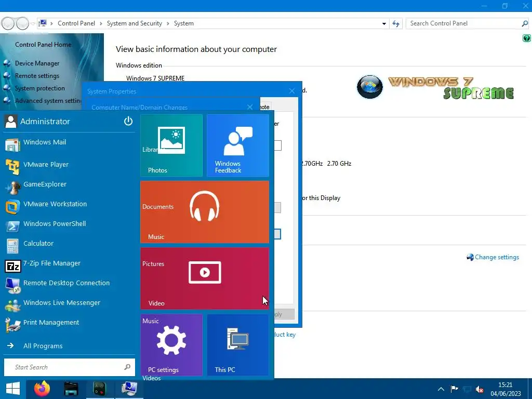Image resolution: width=532 pixels, height=399 pixels.
Task: Expand All Programs list
Action: (43, 346)
